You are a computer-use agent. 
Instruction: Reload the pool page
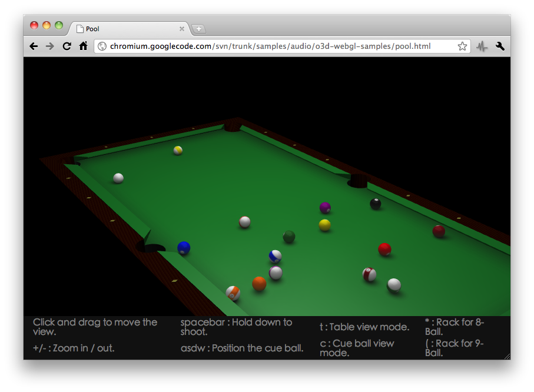(67, 46)
